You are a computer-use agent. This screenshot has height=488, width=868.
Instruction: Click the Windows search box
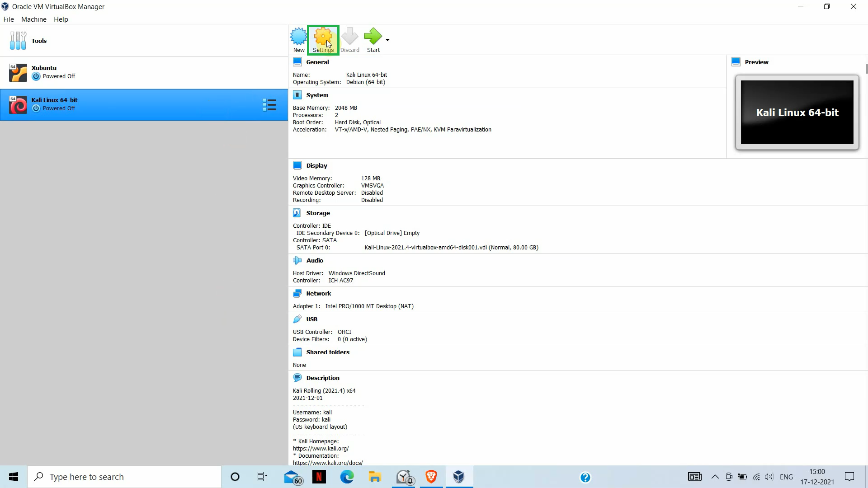(124, 477)
